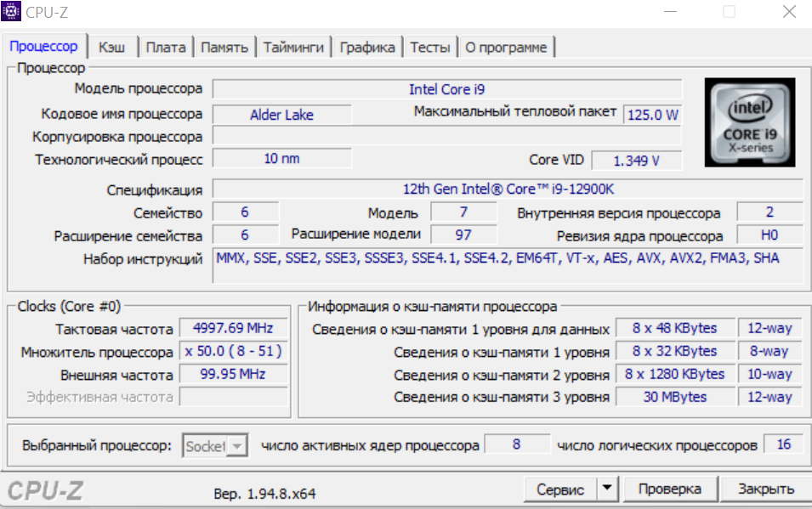
Task: Click the 8 x 32 KBytes L1 cache value
Action: 675,351
